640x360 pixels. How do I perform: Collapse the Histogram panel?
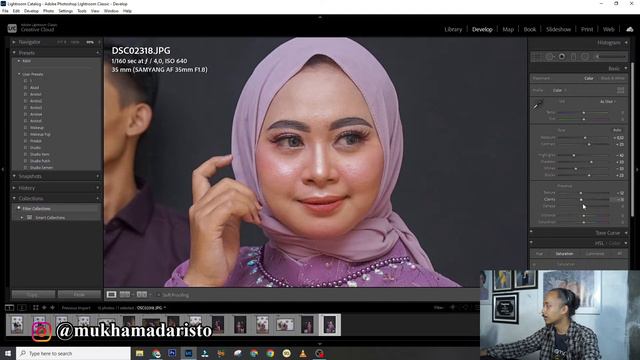pyautogui.click(x=626, y=42)
